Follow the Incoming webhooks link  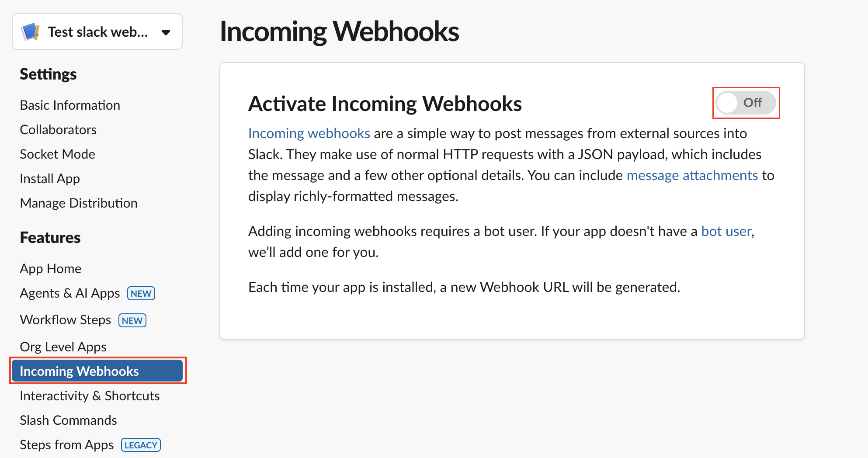point(309,133)
